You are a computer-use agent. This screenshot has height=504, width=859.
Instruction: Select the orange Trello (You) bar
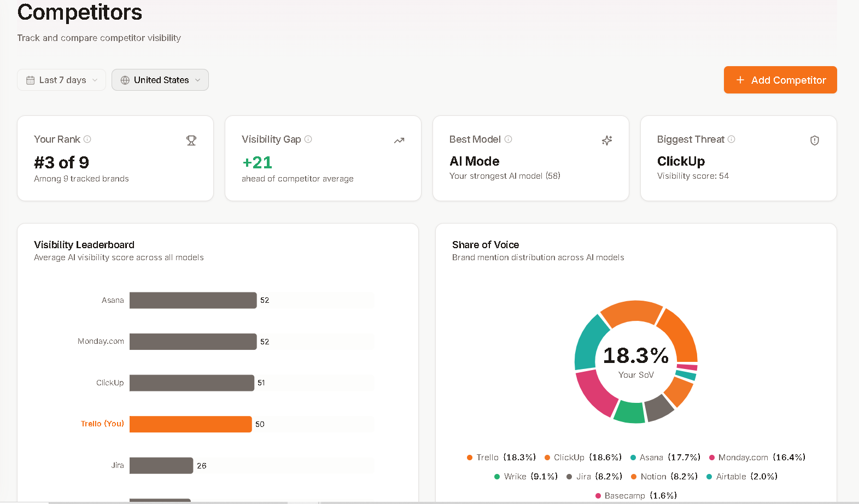191,424
